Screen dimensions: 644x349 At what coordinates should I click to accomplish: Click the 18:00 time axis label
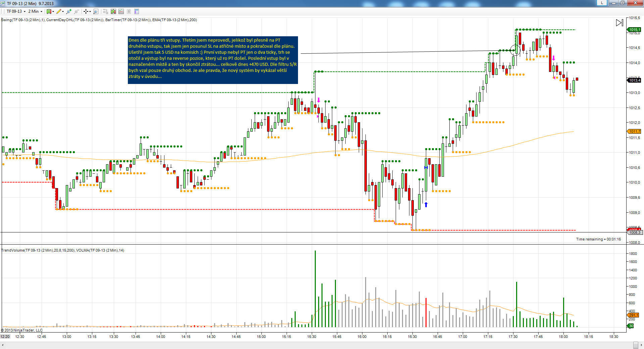563,337
